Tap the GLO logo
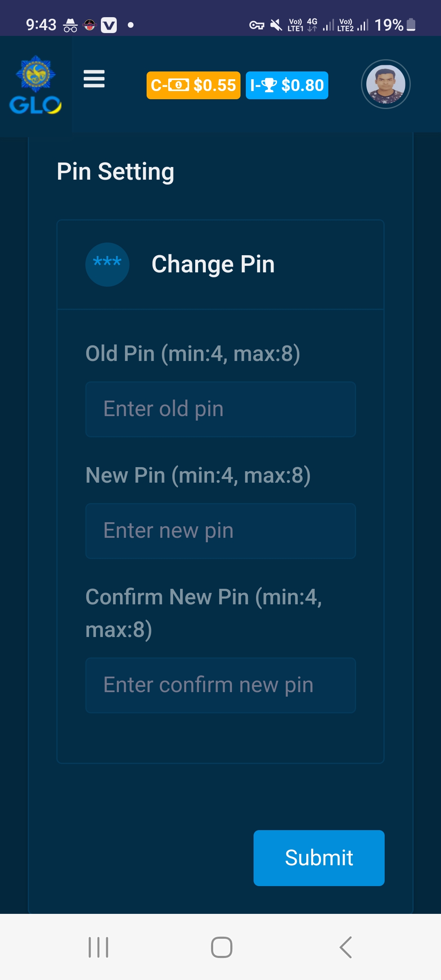 (36, 85)
